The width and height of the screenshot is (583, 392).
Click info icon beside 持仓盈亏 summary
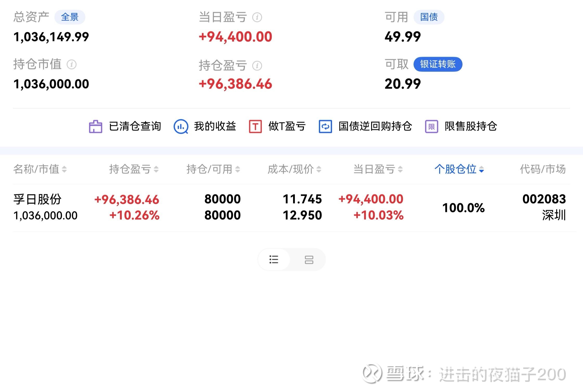257,66
